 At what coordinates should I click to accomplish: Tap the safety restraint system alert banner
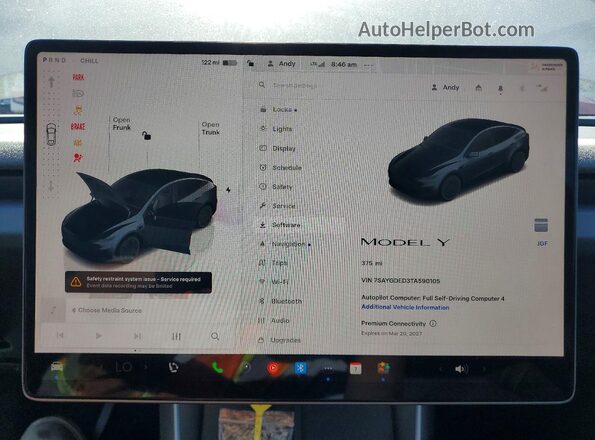click(138, 282)
